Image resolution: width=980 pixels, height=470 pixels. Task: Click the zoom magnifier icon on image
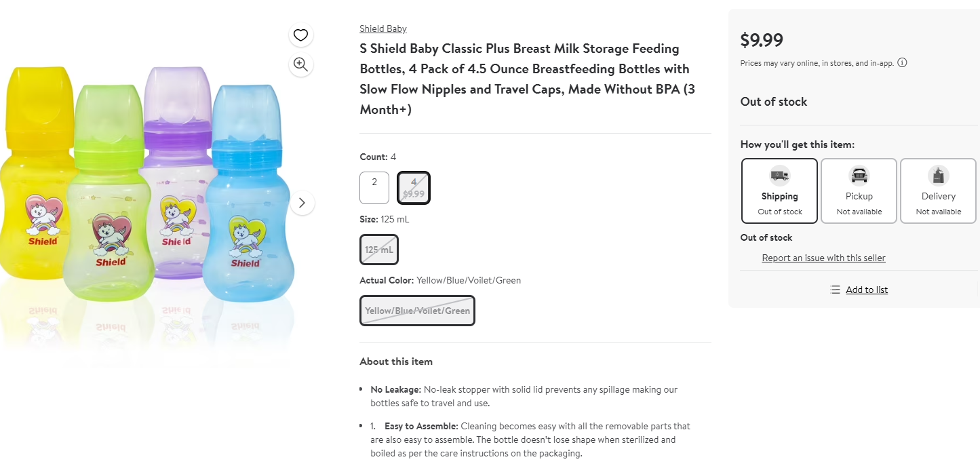click(x=300, y=64)
